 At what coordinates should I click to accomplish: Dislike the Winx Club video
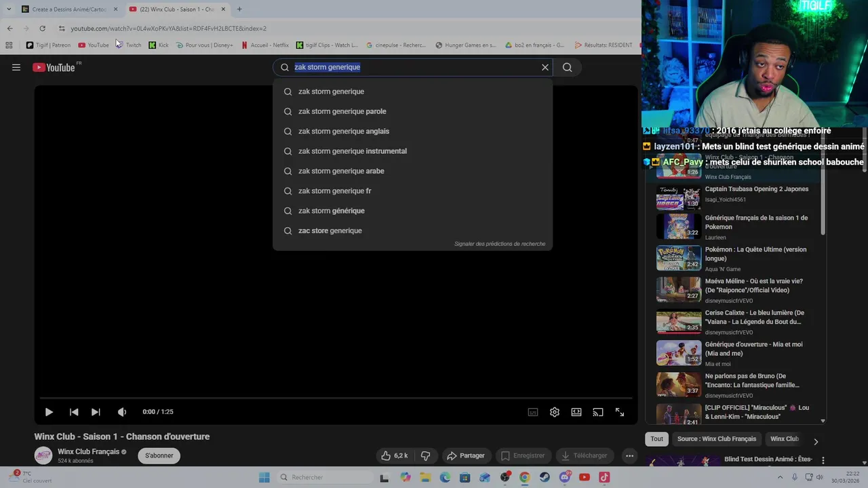click(426, 455)
